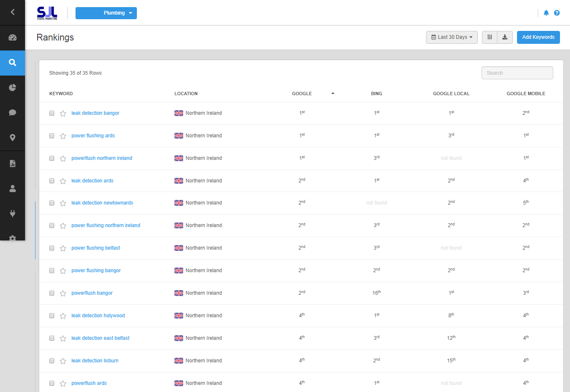Open leak detection lisburn keyword link
This screenshot has height=392, width=570.
pos(95,361)
